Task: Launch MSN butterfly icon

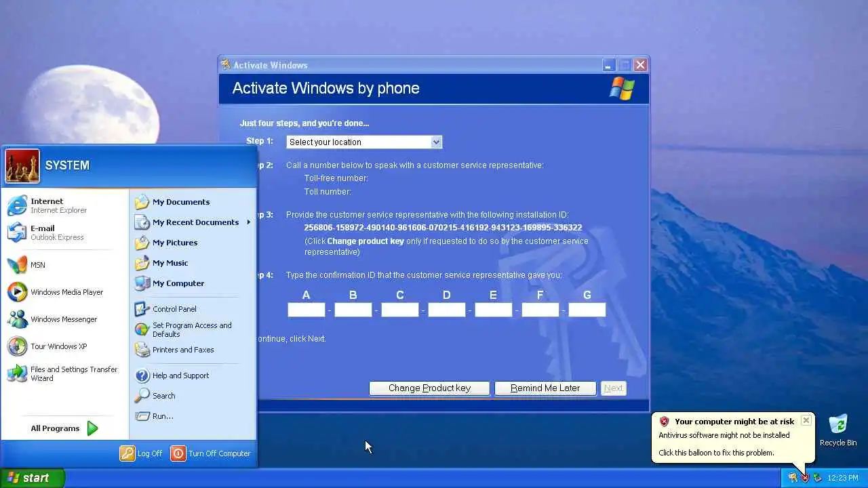Action: pos(17,265)
